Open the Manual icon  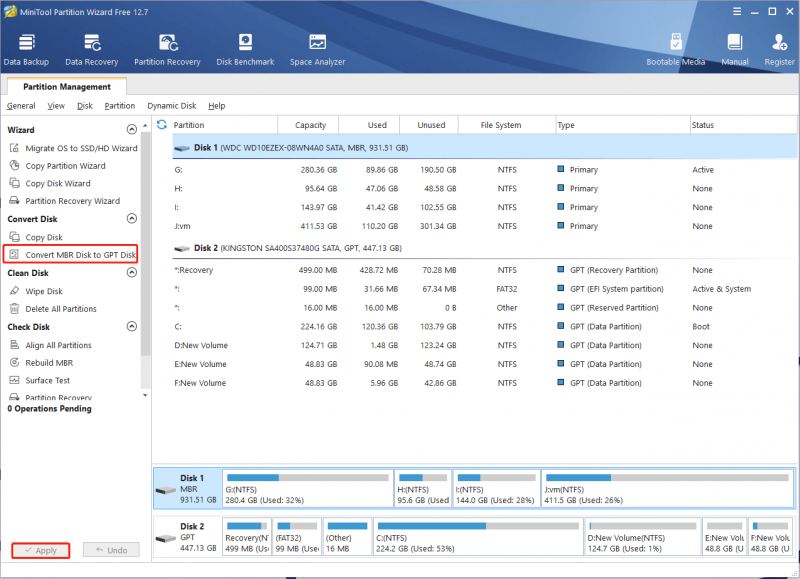[x=735, y=49]
